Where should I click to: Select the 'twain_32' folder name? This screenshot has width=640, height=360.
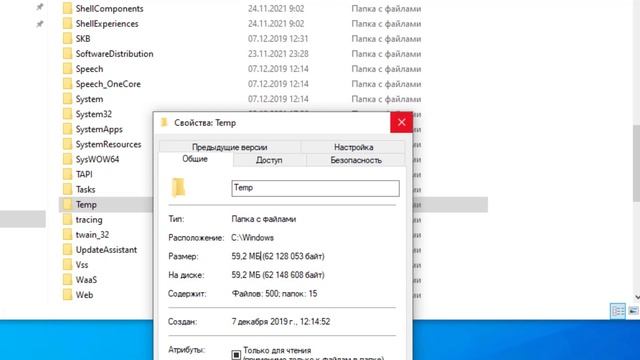point(92,235)
